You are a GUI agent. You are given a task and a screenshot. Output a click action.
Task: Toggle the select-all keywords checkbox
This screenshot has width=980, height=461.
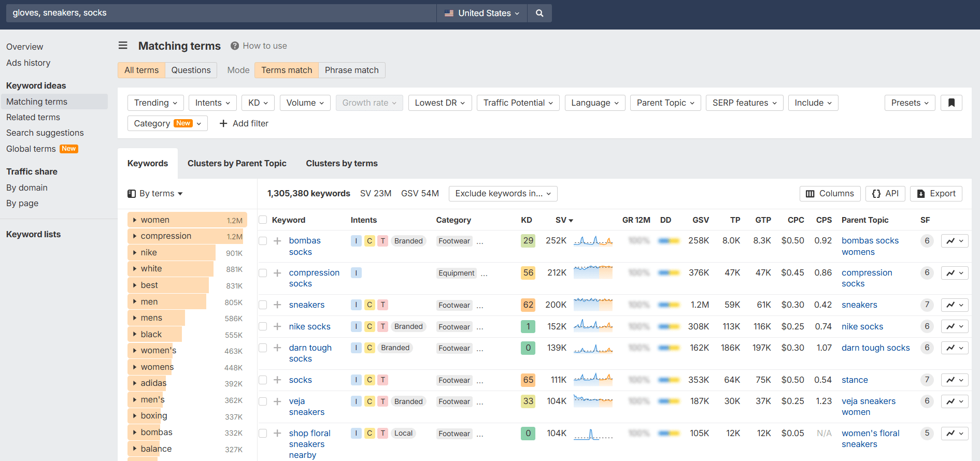point(263,220)
